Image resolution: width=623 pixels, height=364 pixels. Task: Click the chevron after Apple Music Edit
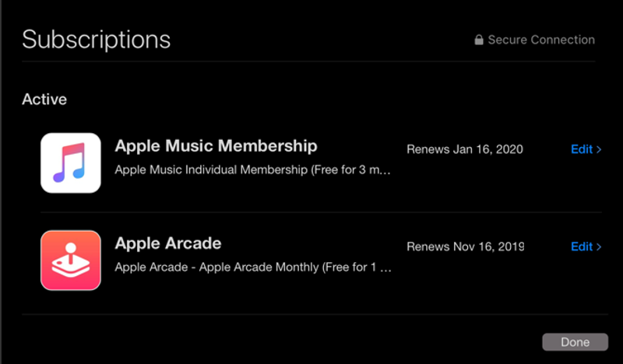tap(599, 149)
